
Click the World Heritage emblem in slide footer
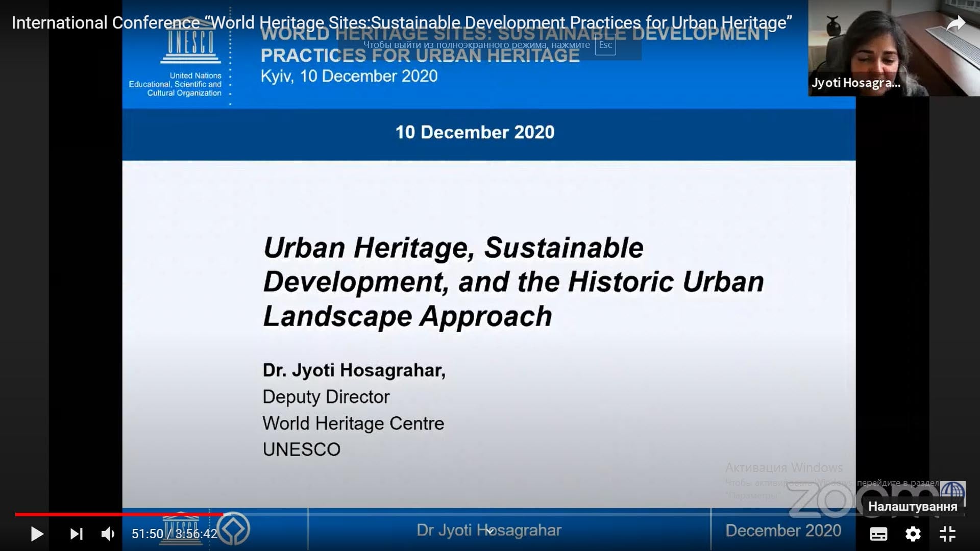coord(233,529)
